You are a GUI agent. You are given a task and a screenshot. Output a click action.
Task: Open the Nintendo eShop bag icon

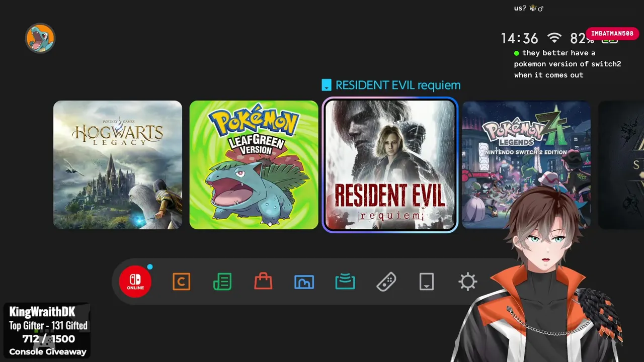point(263,282)
